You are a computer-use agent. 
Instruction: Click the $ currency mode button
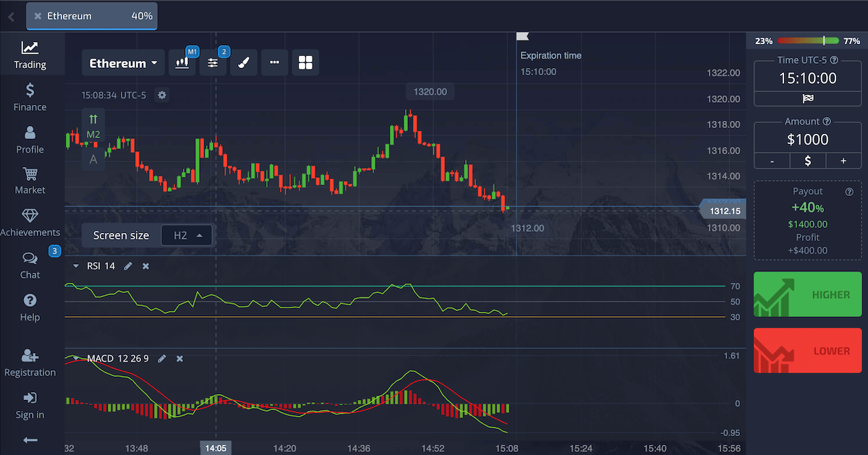pyautogui.click(x=808, y=161)
